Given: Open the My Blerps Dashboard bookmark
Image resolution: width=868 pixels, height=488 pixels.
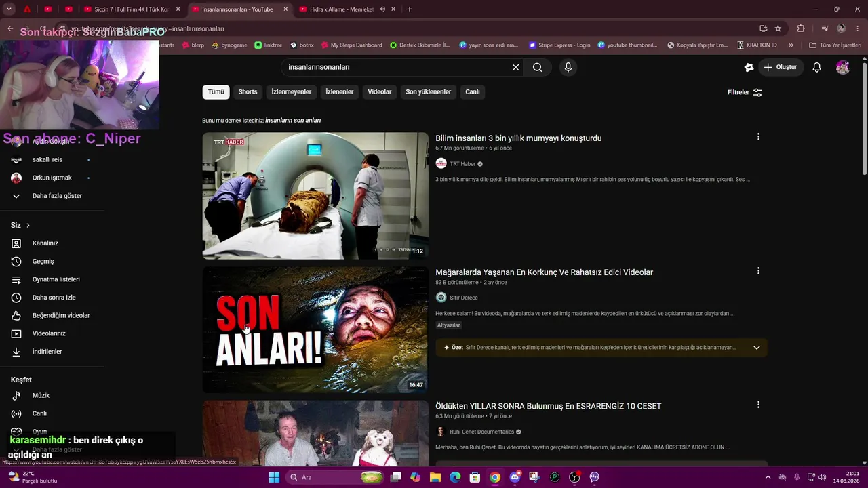Looking at the screenshot, I should [351, 45].
